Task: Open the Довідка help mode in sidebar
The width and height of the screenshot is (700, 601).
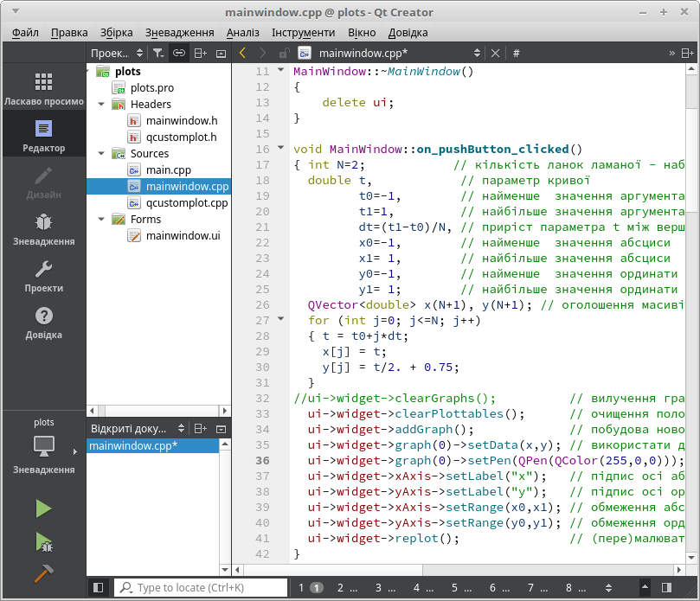Action: pyautogui.click(x=43, y=323)
